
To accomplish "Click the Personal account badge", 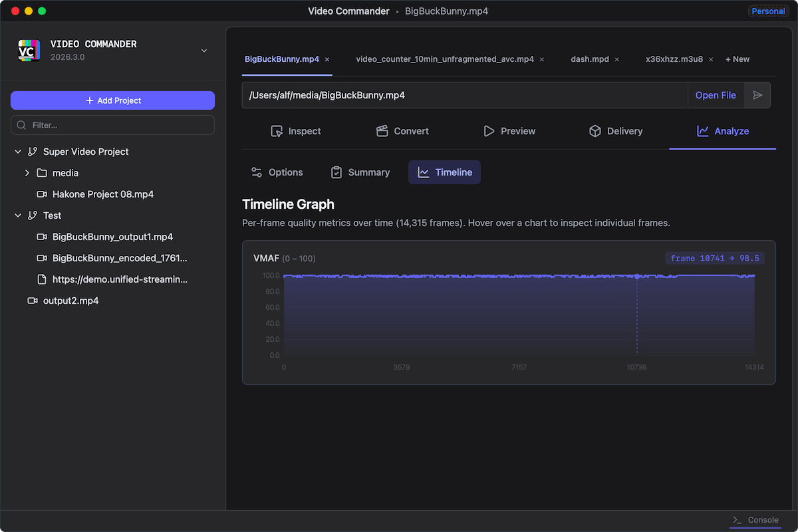I will 768,11.
